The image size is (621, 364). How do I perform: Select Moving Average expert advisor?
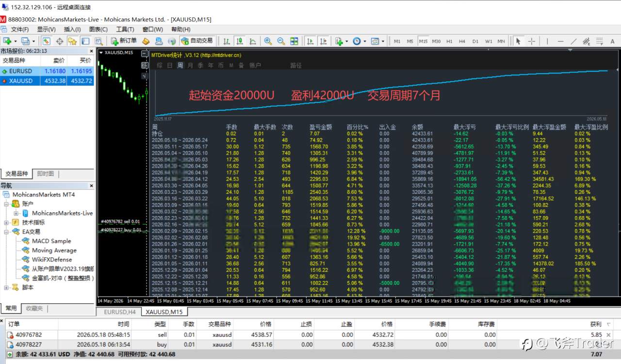click(54, 250)
